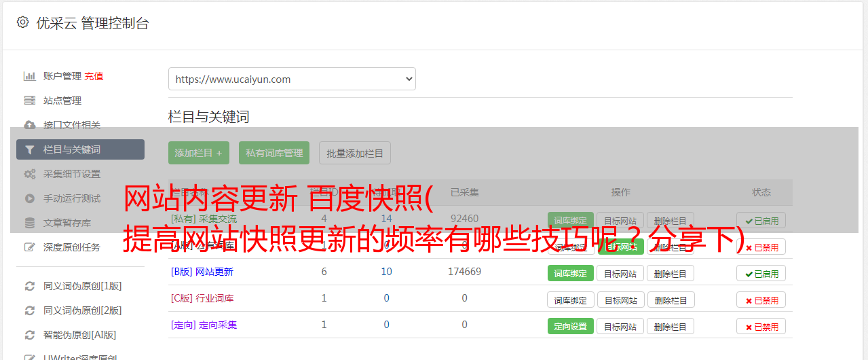
Task: Click the server icon for 站点管理
Action: click(30, 101)
